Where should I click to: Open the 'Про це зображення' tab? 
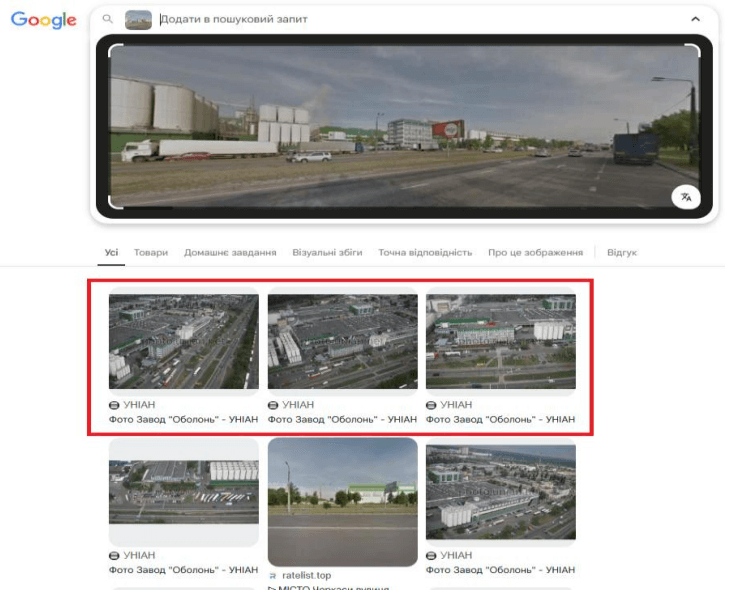[x=535, y=252]
